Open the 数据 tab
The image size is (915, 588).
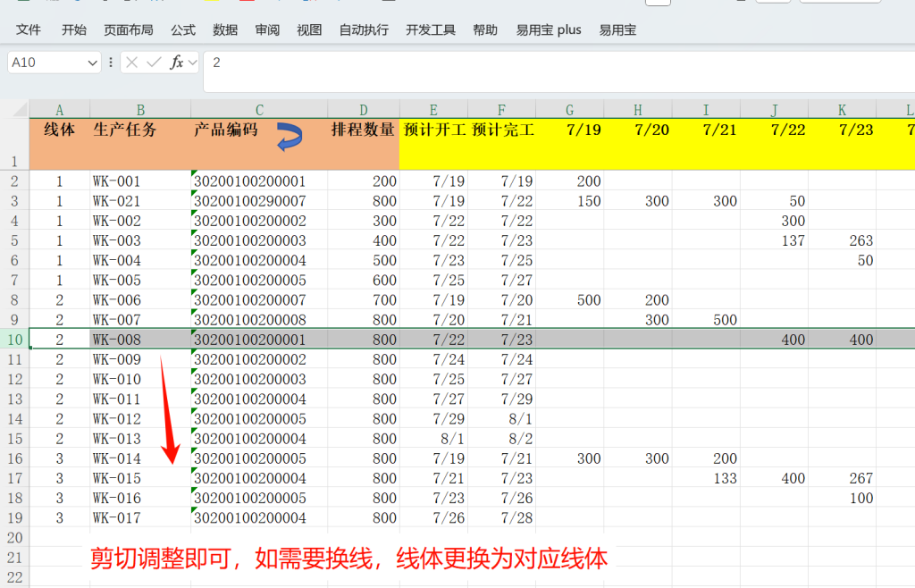[225, 29]
